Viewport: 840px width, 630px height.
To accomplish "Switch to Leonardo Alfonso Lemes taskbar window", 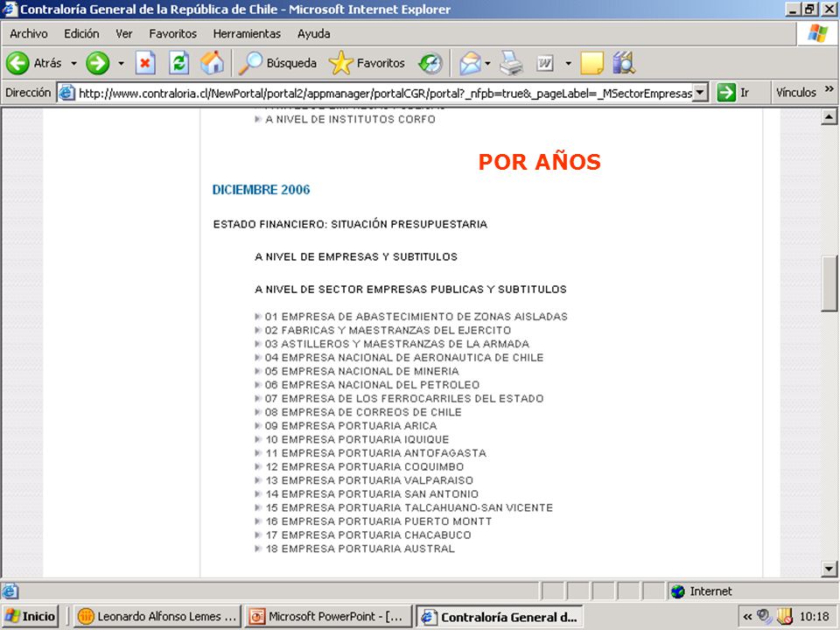I will pos(157,617).
